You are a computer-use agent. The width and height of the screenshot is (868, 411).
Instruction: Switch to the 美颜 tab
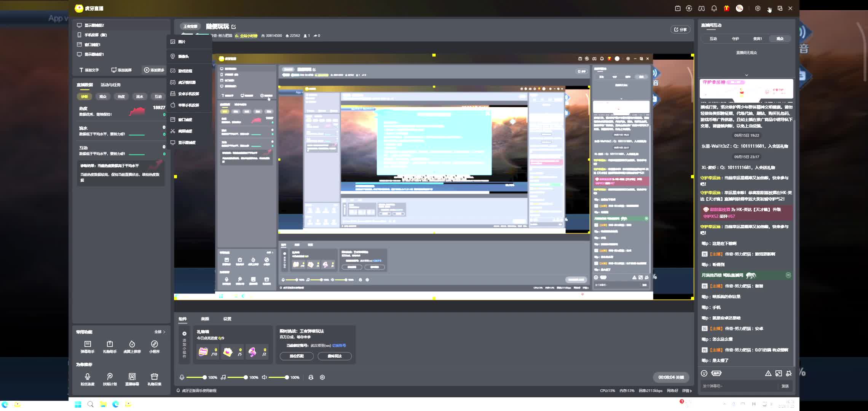[x=205, y=319]
